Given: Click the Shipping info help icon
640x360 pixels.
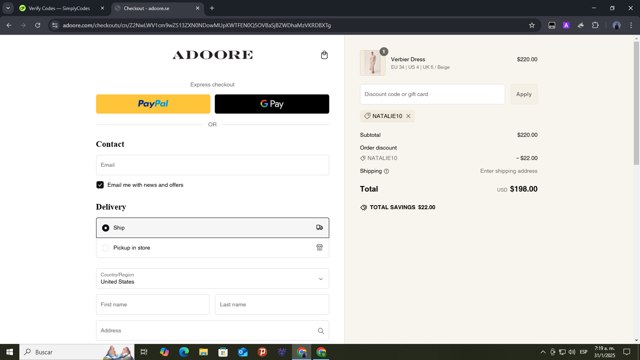Looking at the screenshot, I should [x=386, y=171].
